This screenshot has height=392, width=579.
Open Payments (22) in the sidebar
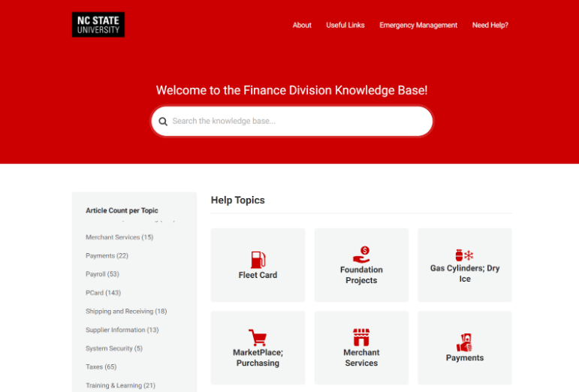pyautogui.click(x=107, y=256)
